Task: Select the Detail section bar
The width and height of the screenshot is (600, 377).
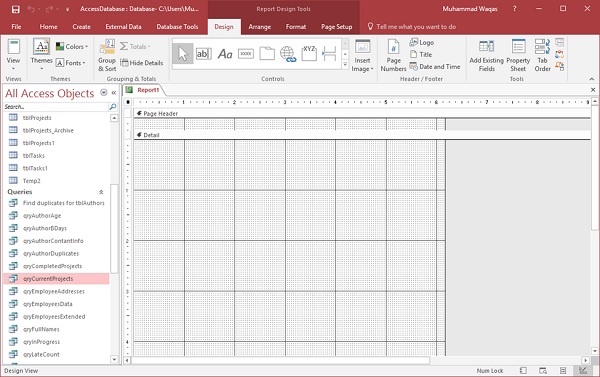Action: coord(362,135)
